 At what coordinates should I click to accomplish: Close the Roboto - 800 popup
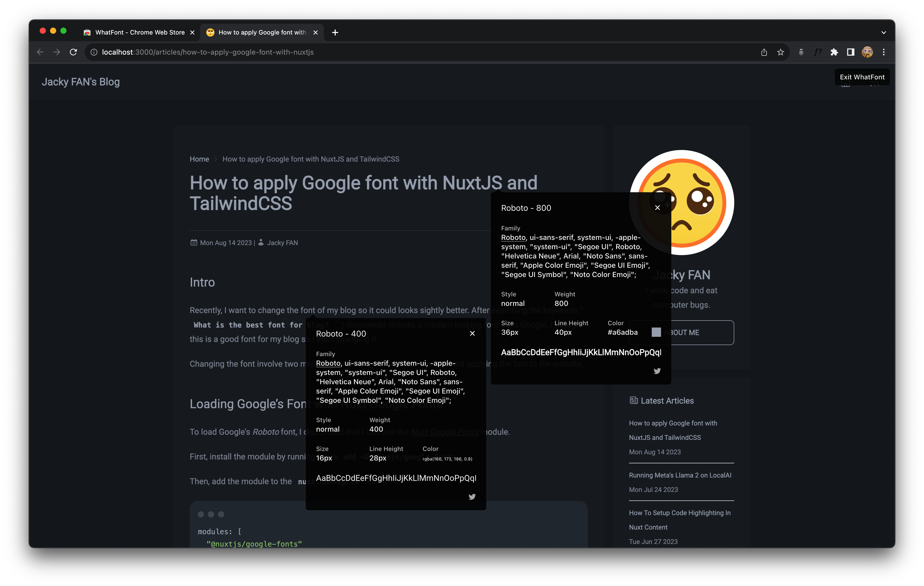pos(657,207)
